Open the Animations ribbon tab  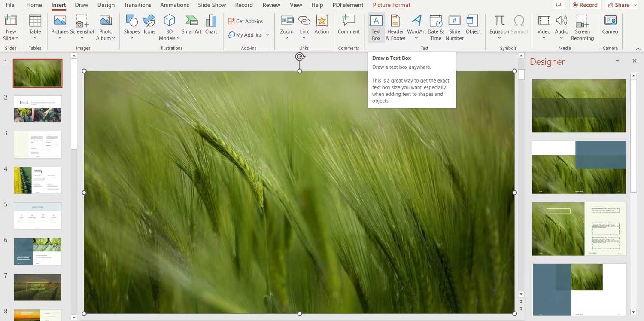[174, 5]
